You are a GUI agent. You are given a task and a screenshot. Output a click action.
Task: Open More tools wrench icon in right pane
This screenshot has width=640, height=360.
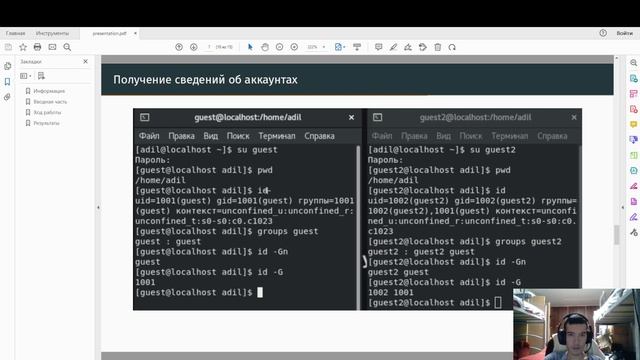(x=633, y=232)
